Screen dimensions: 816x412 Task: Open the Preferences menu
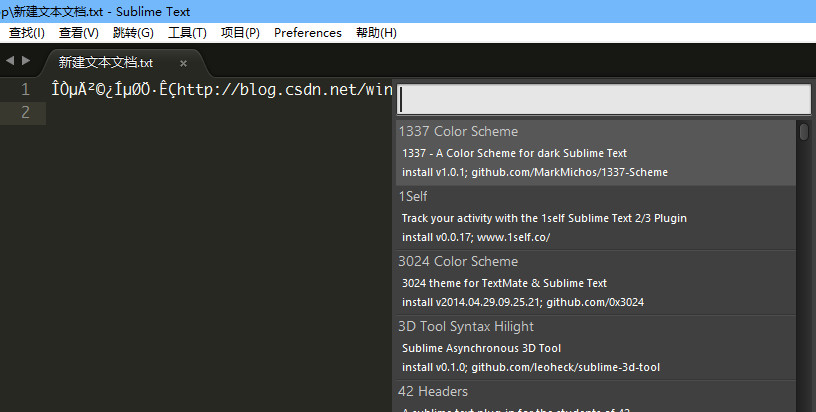(308, 33)
